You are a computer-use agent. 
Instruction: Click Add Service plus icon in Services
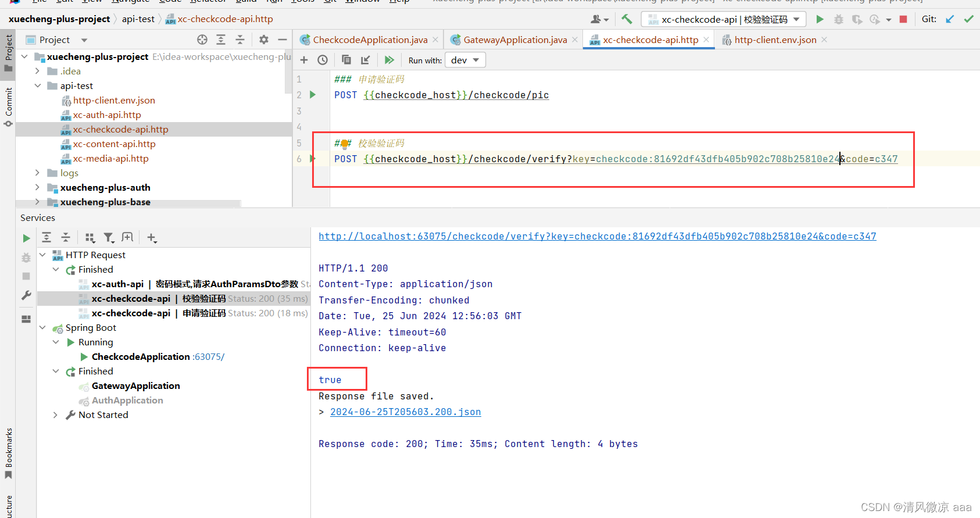coord(152,237)
